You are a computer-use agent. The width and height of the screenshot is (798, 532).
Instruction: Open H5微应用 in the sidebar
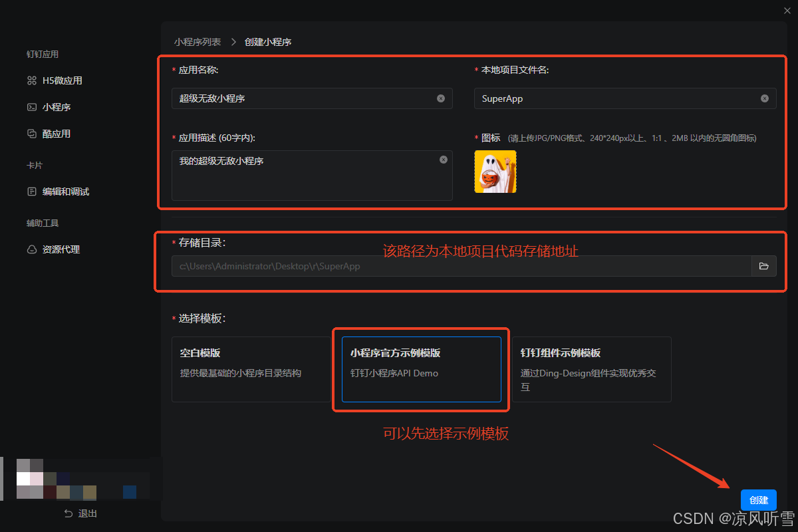tap(63, 80)
